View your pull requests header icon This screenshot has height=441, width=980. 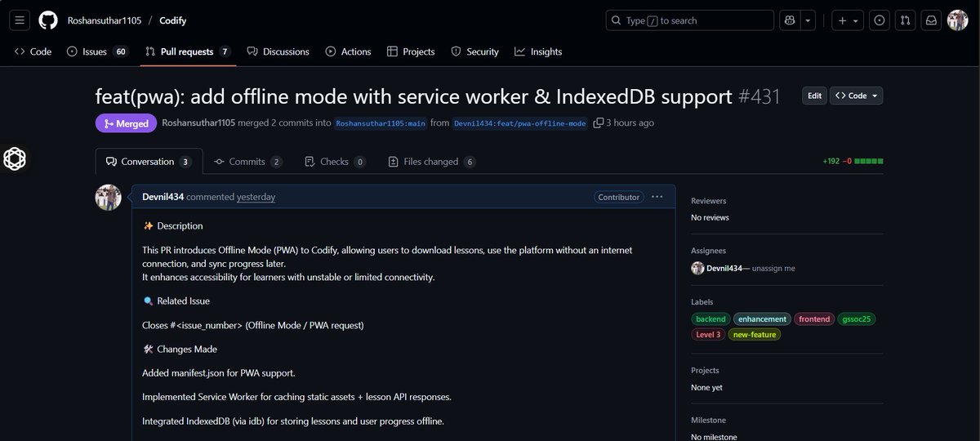[905, 20]
